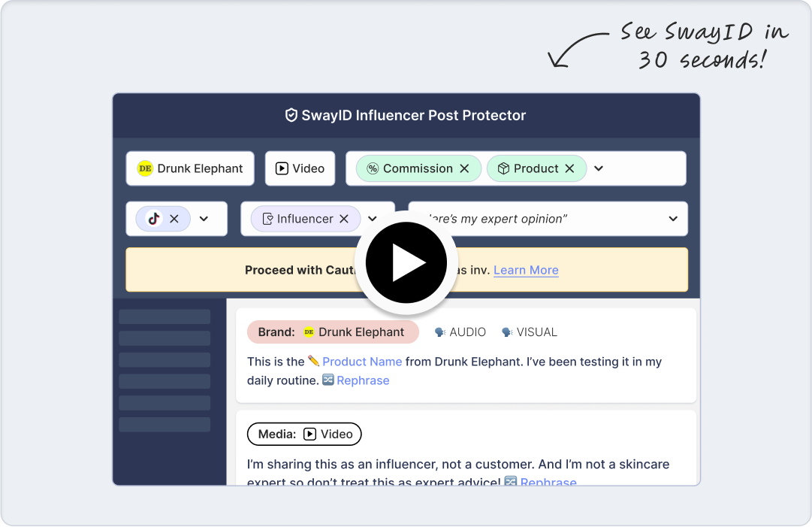Image resolution: width=812 pixels, height=527 pixels.
Task: Click the Influencer tag label
Action: pos(305,219)
